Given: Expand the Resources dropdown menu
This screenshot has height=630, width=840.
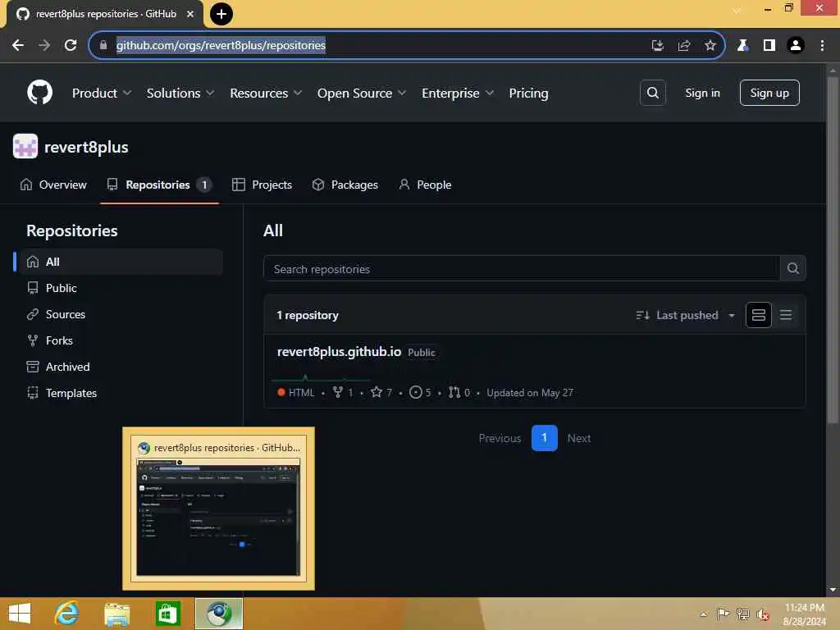Looking at the screenshot, I should pyautogui.click(x=266, y=94).
